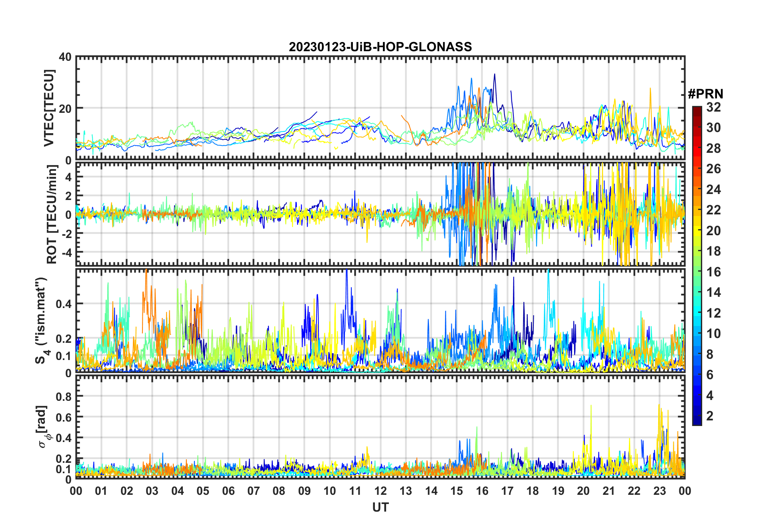Image resolution: width=761 pixels, height=532 pixels.
Task: Click the "#PRN" colorbar title
Action: pyautogui.click(x=705, y=94)
